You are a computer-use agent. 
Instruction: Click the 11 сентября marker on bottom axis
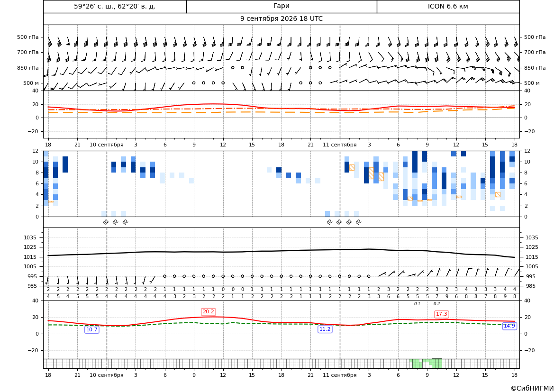tap(340, 375)
